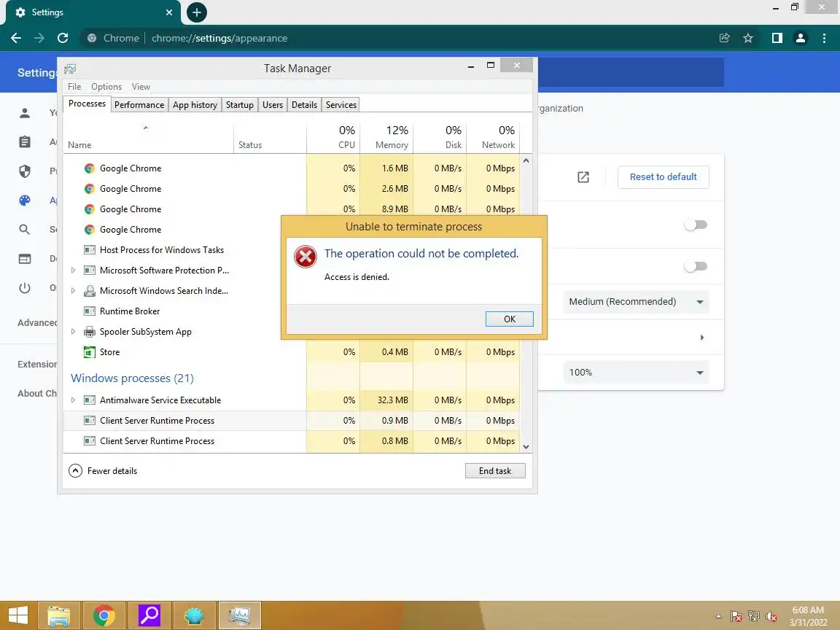Bookmark this page with the star icon
The image size is (840, 630).
748,38
